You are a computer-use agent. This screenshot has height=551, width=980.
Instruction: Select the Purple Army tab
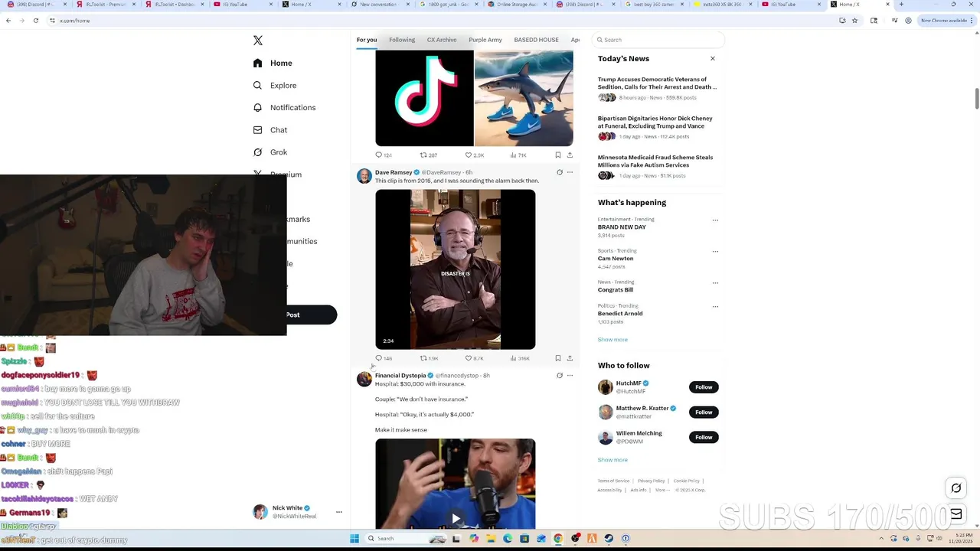click(x=485, y=40)
